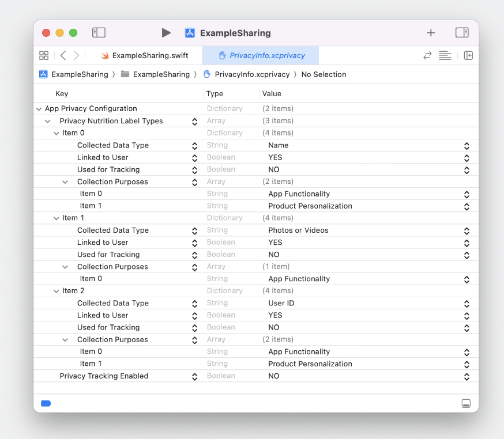The width and height of the screenshot is (504, 439).
Task: Switch to the ExampleSharing.swift tab
Action: click(144, 55)
